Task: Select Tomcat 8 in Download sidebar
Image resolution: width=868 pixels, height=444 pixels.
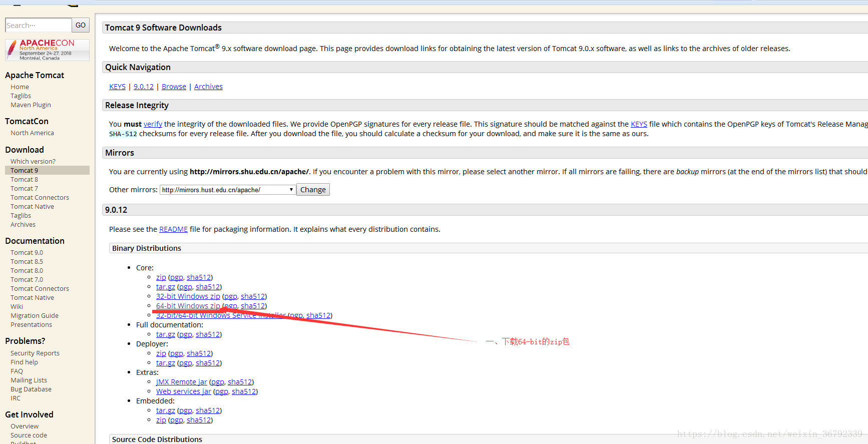Action: [x=24, y=179]
